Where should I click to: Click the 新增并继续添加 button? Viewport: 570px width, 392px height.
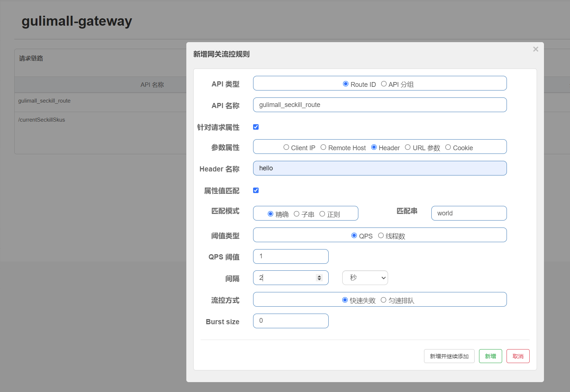(449, 356)
